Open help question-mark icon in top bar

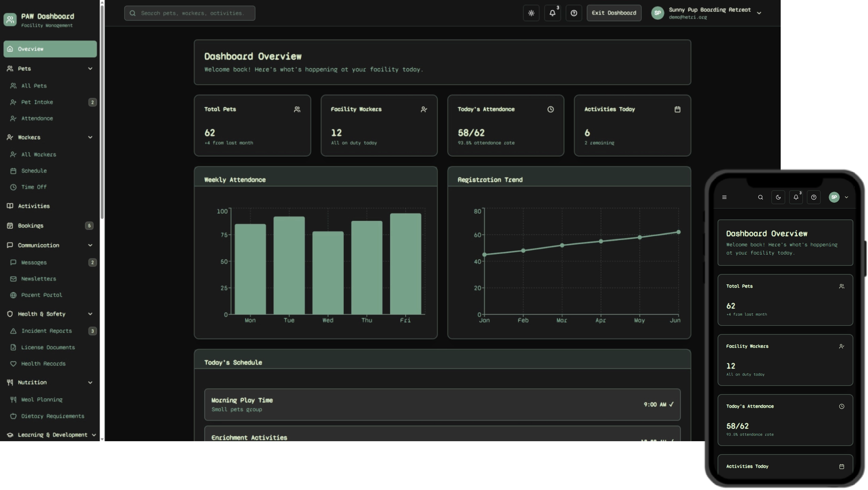[x=574, y=13]
